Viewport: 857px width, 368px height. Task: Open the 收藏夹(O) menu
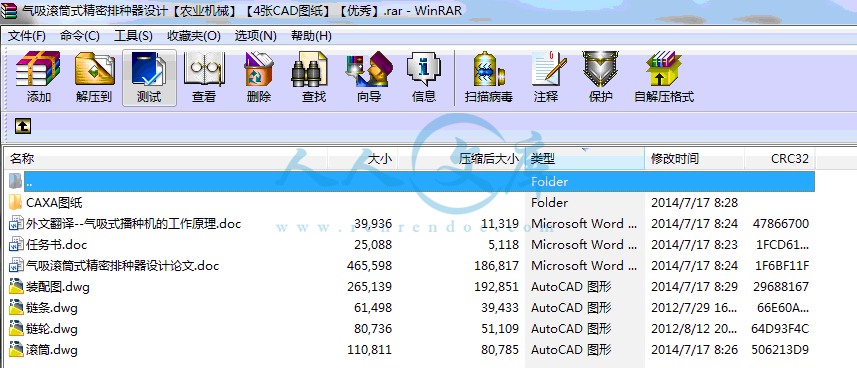coord(193,36)
